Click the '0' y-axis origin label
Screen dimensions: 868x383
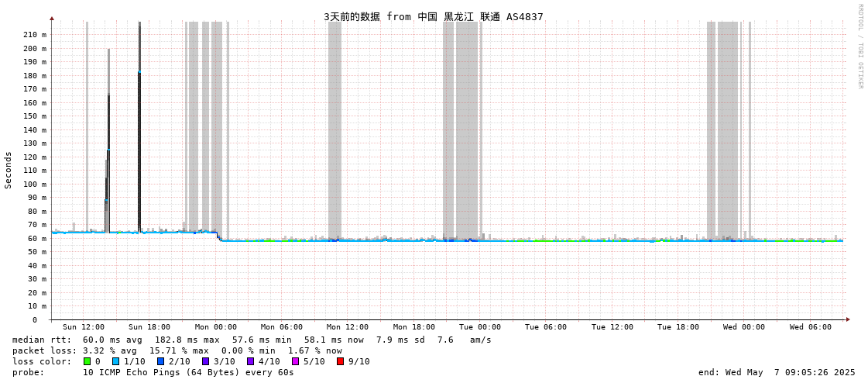click(x=34, y=320)
